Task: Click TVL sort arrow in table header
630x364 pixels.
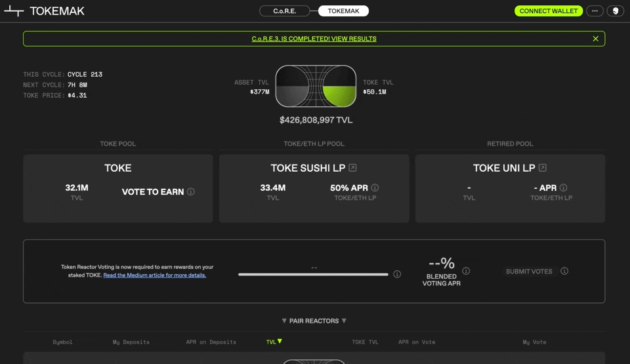Action: coord(280,341)
